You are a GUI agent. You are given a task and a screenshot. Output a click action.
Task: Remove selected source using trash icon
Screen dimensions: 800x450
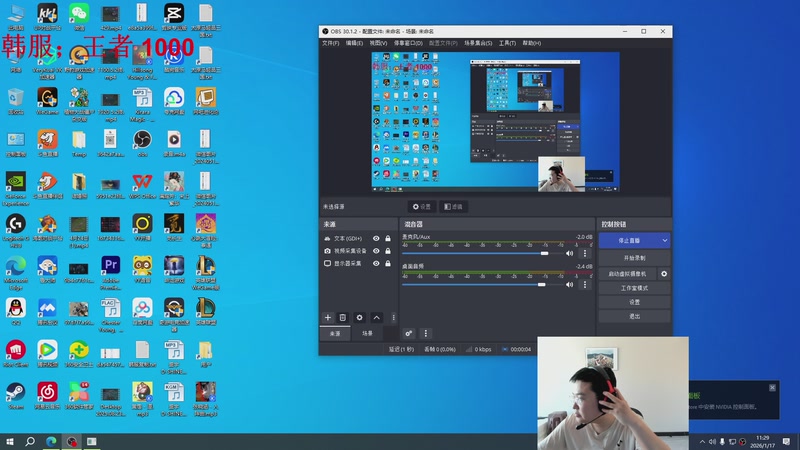[343, 317]
